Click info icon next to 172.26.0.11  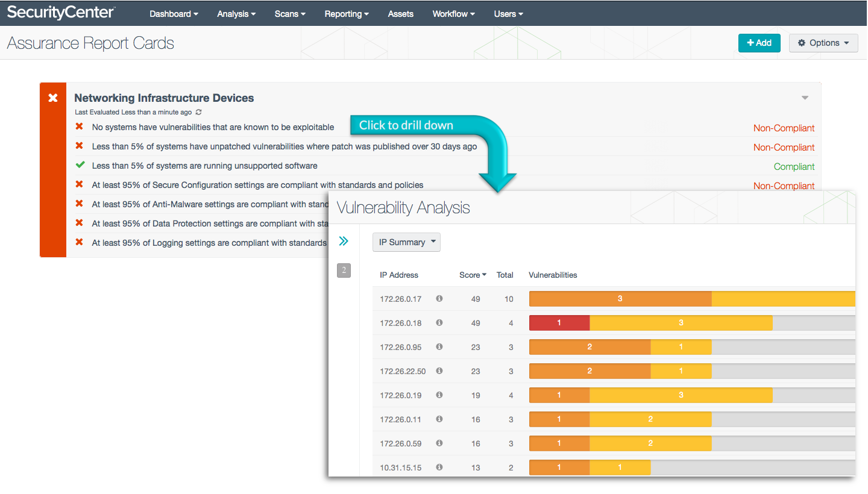(x=439, y=419)
